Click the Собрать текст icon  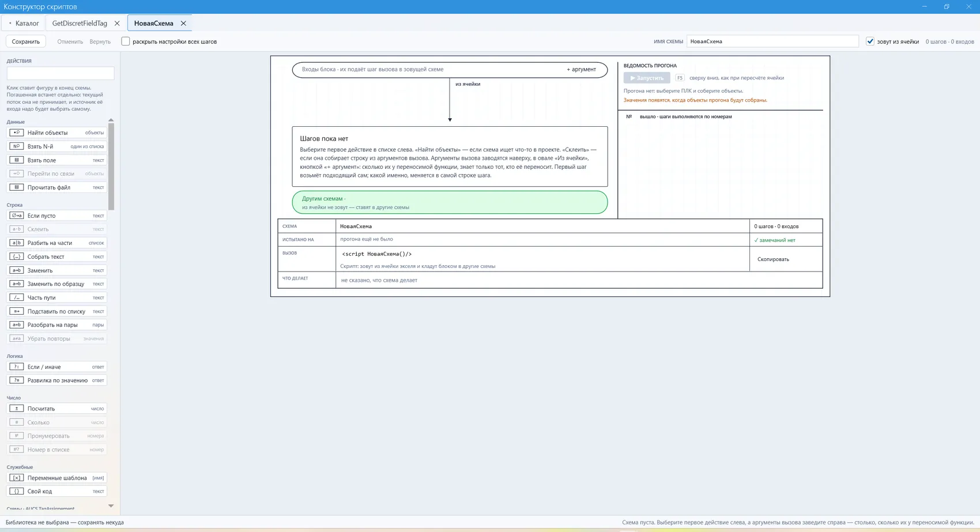pyautogui.click(x=16, y=256)
